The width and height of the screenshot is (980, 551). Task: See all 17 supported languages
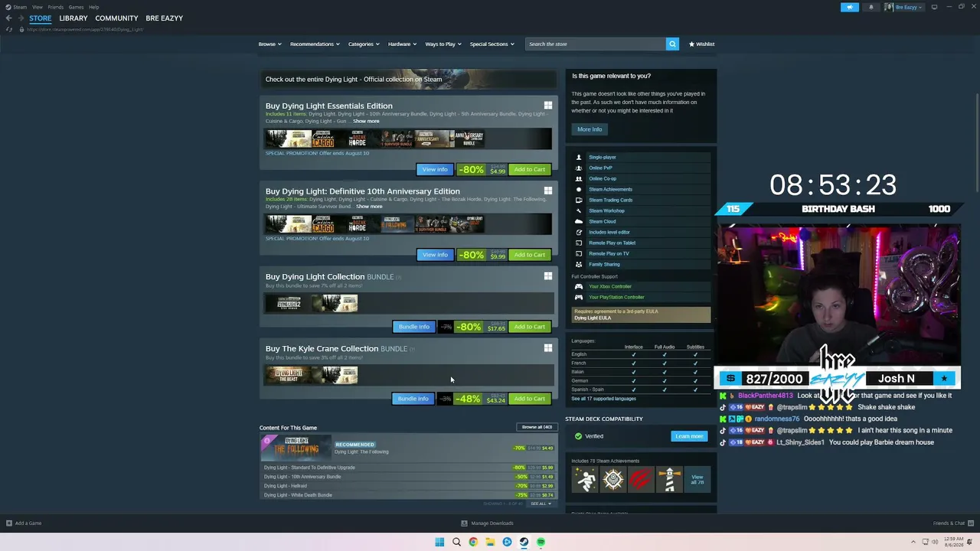pos(604,399)
